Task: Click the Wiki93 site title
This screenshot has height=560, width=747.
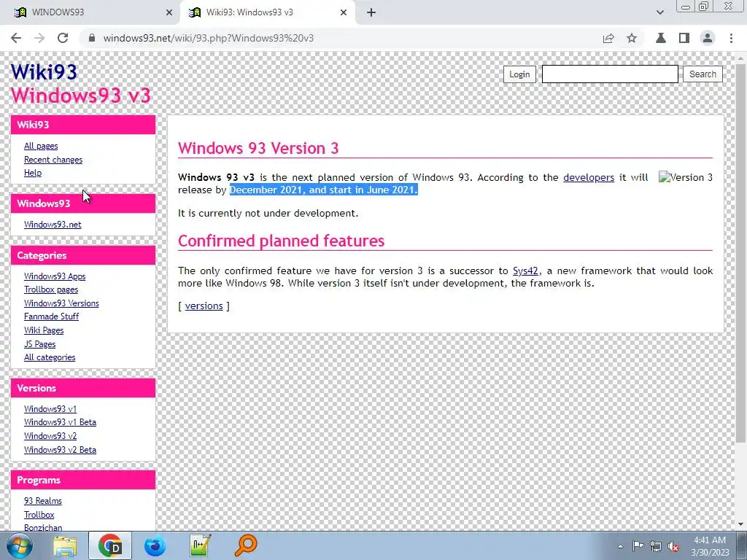Action: [44, 72]
